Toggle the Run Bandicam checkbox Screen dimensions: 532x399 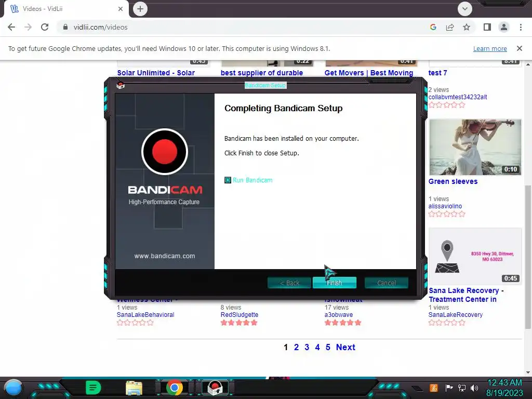(228, 180)
